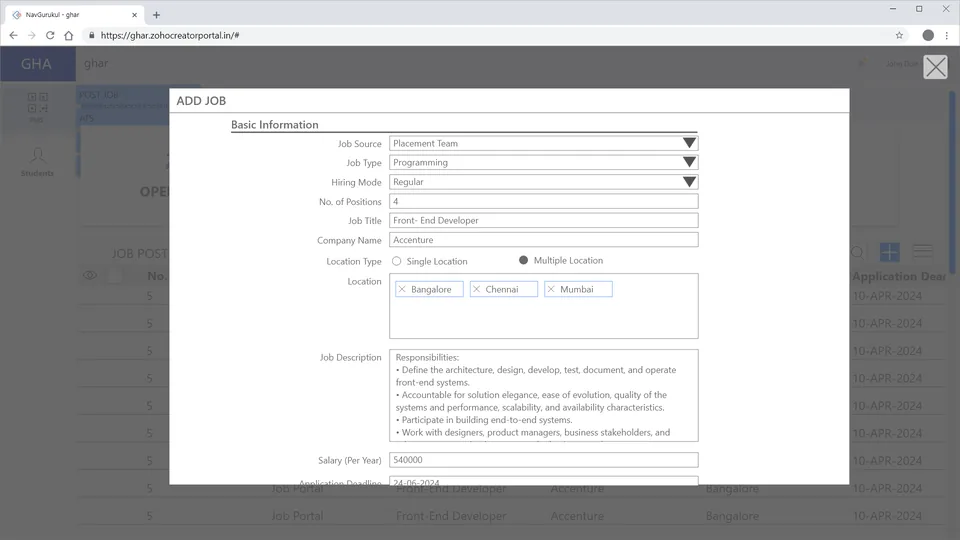Open the browser home page
The image size is (960, 540).
click(69, 36)
